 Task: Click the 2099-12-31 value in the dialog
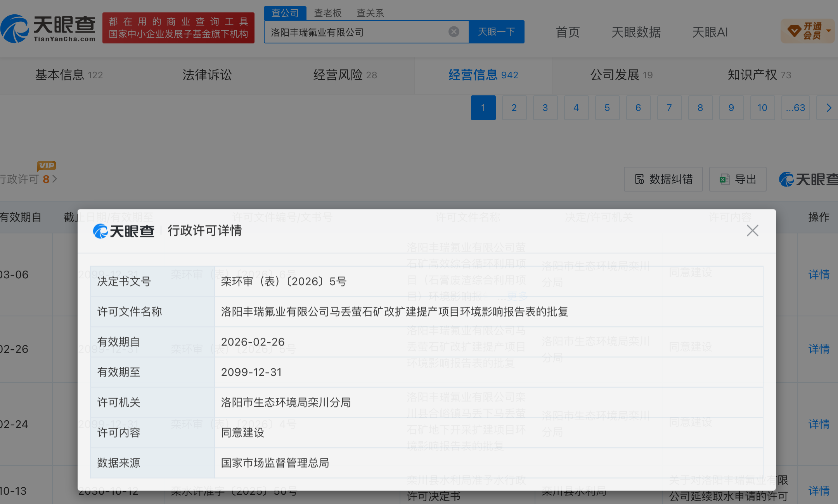[251, 372]
